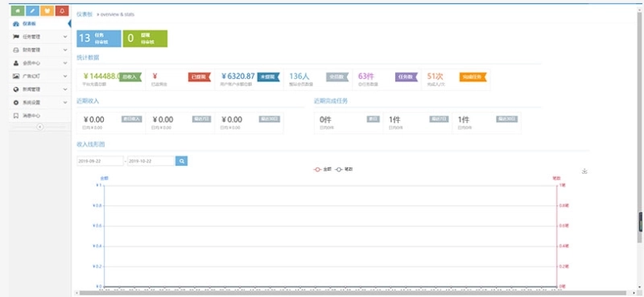The height and width of the screenshot is (297, 644).
Task: Click the blue ribbon tag beside ¥6320.87
Action: click(x=269, y=76)
